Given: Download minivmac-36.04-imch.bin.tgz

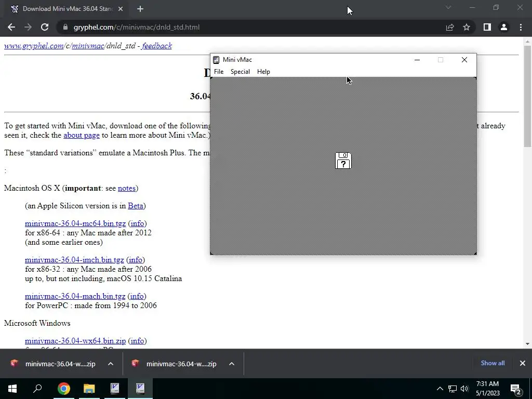Looking at the screenshot, I should pyautogui.click(x=74, y=260).
